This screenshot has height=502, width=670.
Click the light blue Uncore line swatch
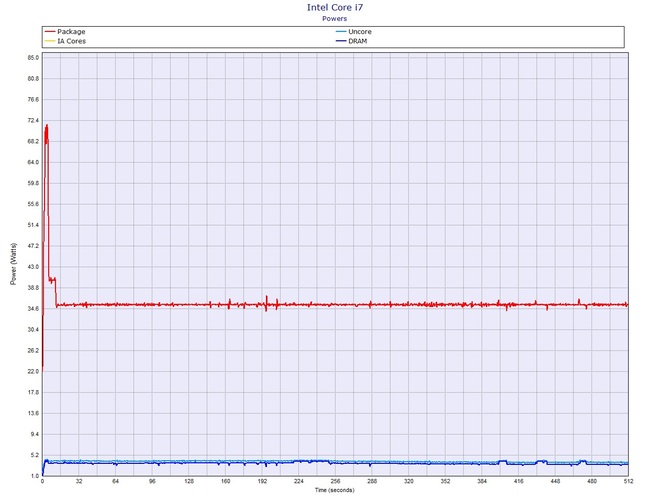[x=341, y=32]
